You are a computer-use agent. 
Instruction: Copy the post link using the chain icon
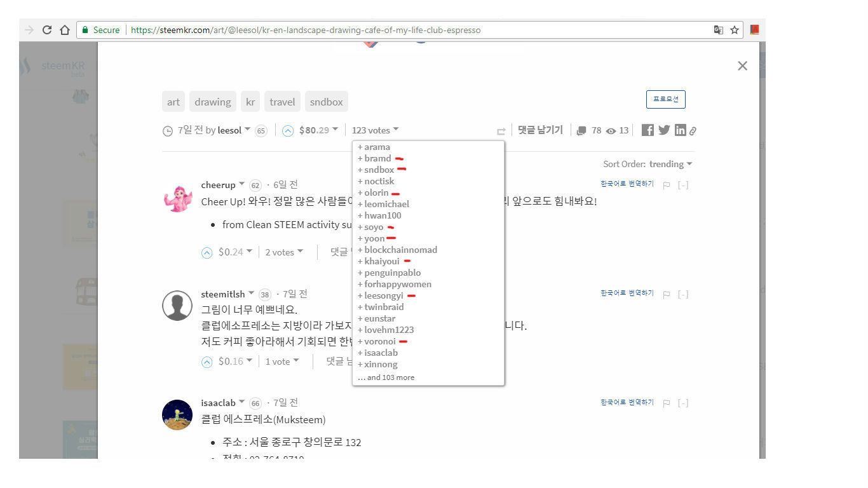[x=693, y=130]
